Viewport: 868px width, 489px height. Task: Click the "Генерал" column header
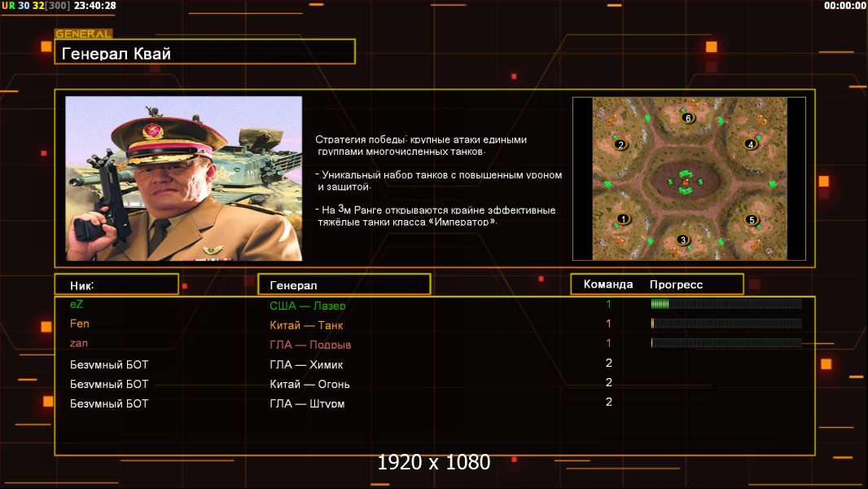[x=344, y=284]
